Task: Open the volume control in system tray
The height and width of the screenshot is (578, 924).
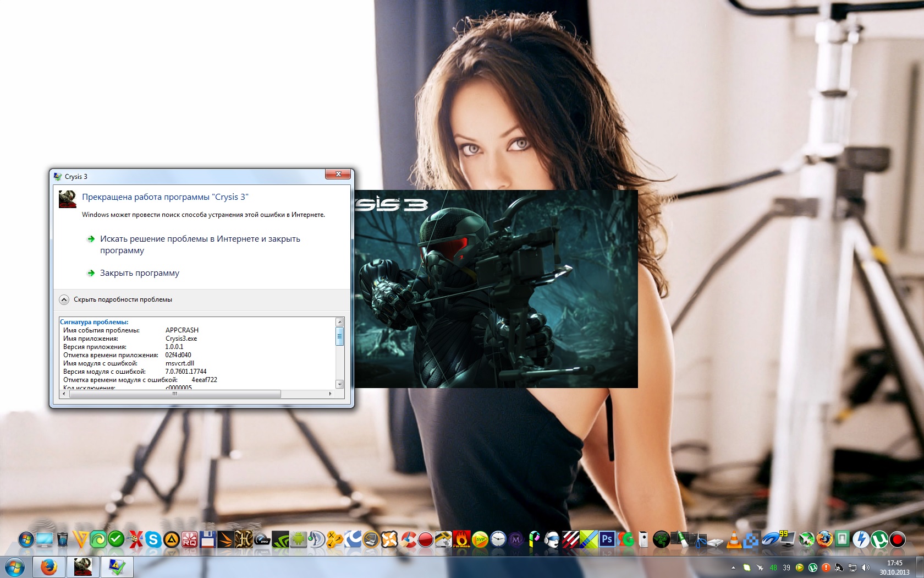Action: tap(866, 568)
